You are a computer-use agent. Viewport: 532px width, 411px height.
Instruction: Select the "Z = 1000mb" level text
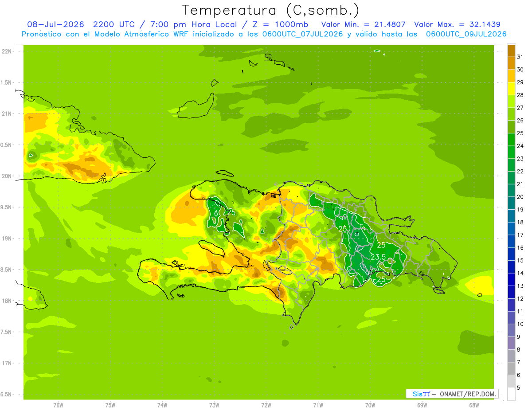coord(281,24)
